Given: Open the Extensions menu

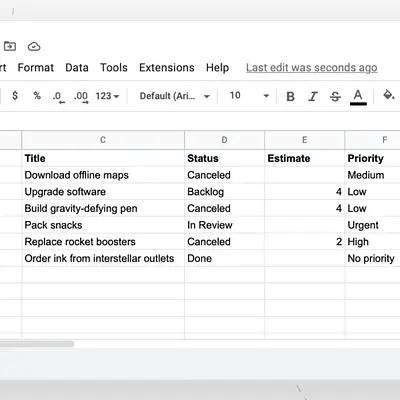Looking at the screenshot, I should coord(167,68).
